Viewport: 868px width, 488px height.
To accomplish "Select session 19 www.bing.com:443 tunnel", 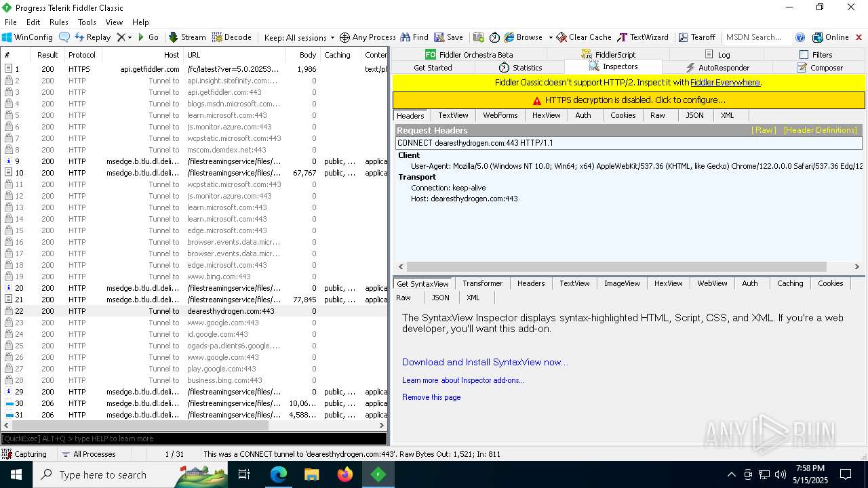I will coord(194,277).
